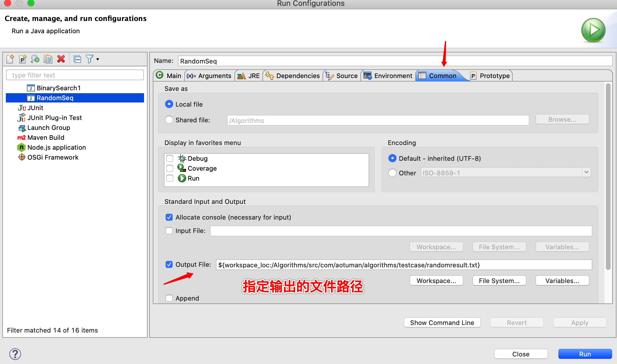This screenshot has height=364, width=617.
Task: Click the New prototype icon
Action: [x=23, y=59]
